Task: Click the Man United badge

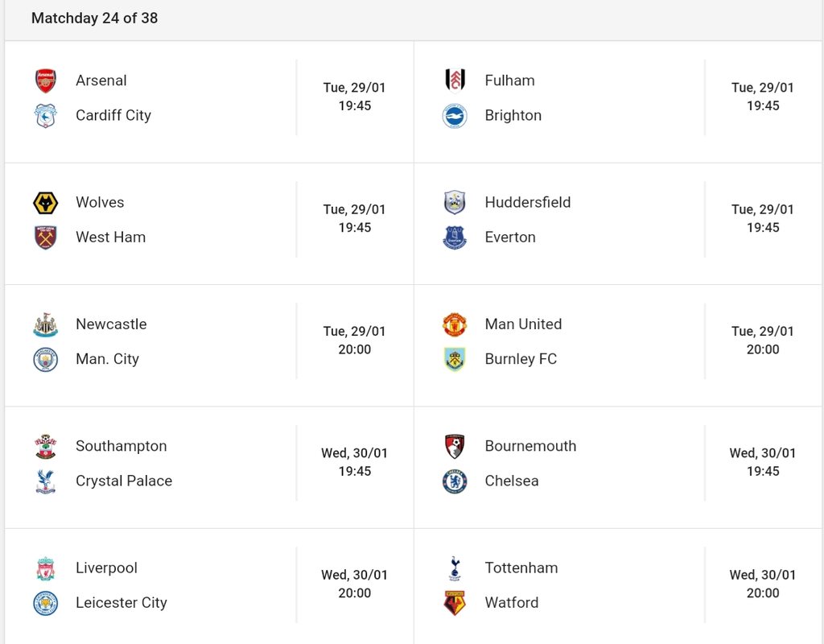Action: [x=455, y=324]
